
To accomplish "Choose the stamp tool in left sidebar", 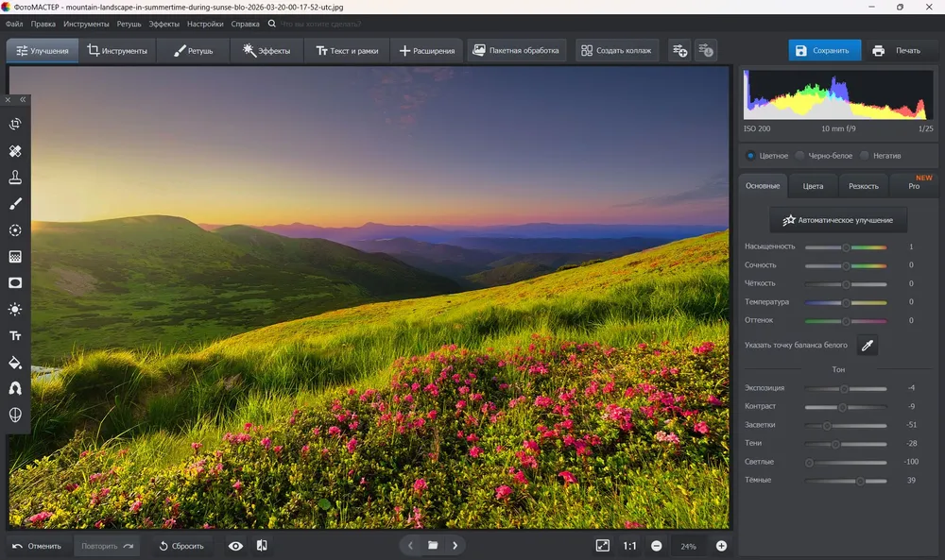I will point(15,177).
